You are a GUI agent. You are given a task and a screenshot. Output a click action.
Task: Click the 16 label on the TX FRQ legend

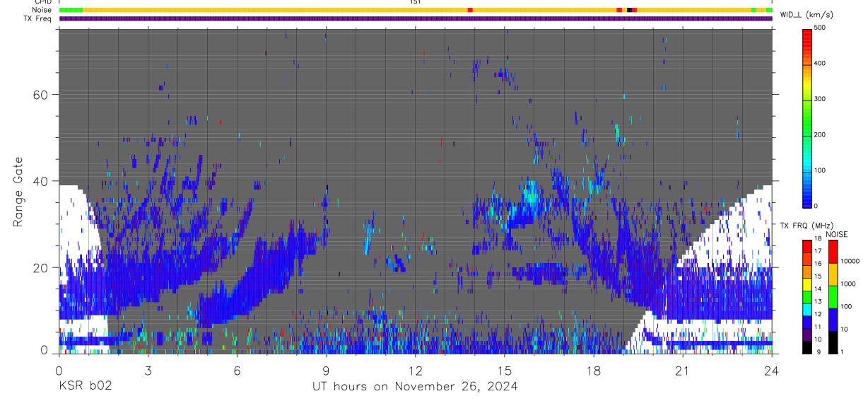tap(817, 264)
